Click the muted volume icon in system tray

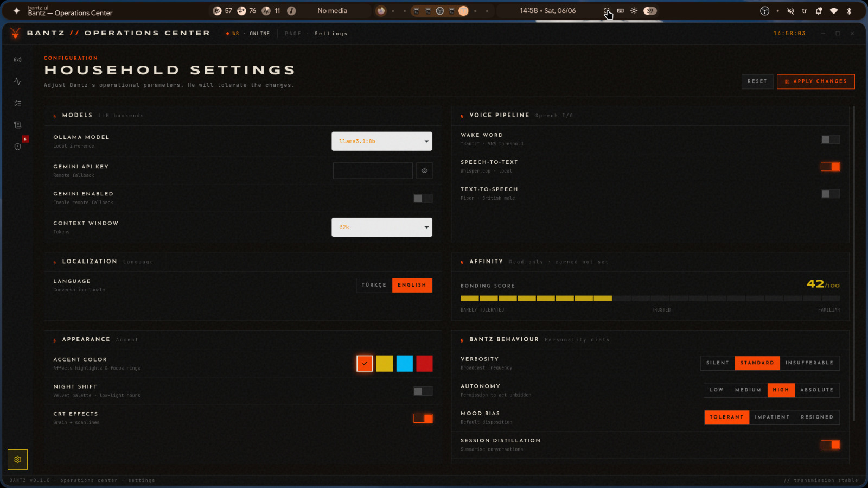790,11
